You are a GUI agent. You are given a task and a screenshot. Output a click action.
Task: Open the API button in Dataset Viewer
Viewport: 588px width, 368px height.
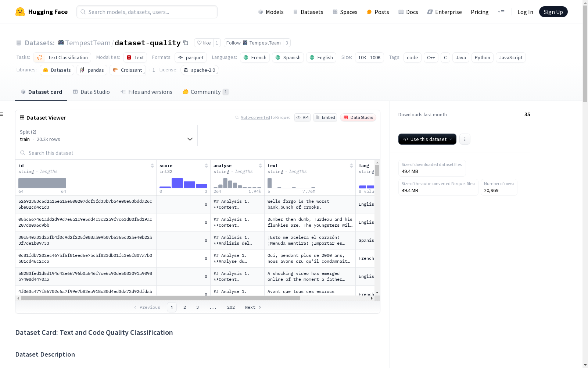302,117
